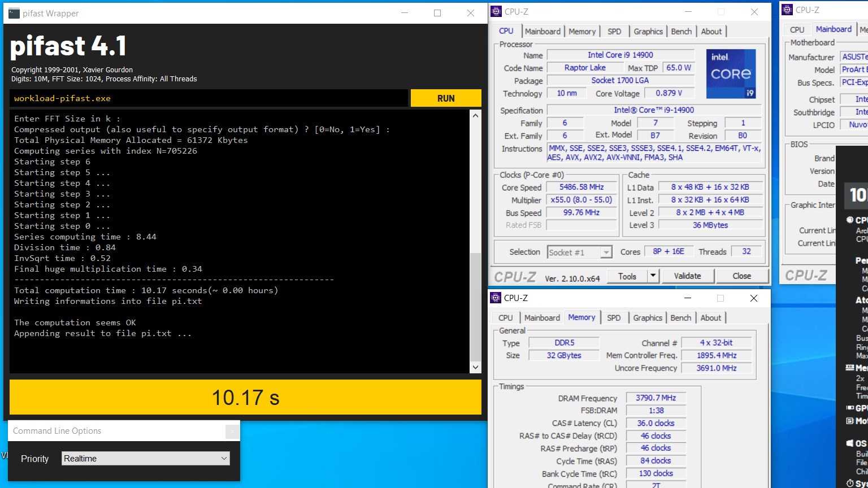This screenshot has height=488, width=868.
Task: Click the 32 GBytes memory size value
Action: (564, 355)
